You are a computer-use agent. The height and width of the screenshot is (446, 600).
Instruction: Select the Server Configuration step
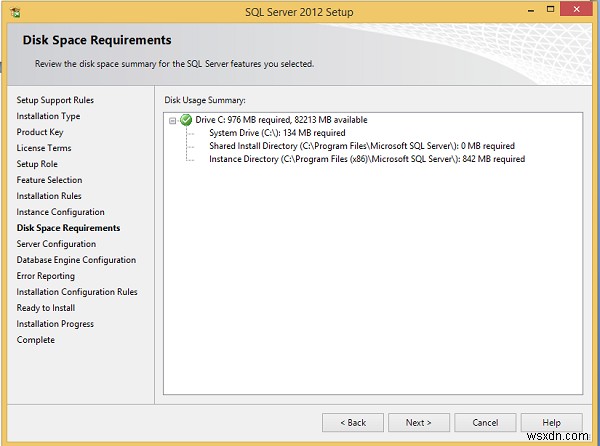coord(56,244)
